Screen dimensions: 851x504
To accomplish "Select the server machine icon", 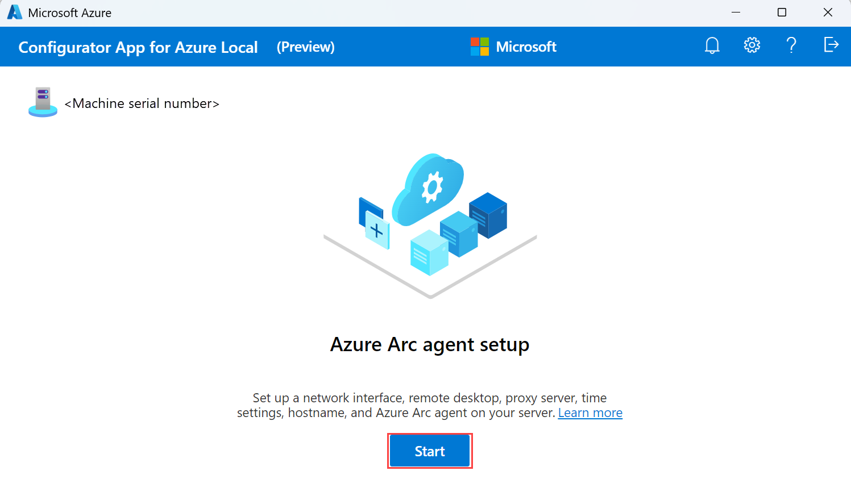I will (x=43, y=102).
